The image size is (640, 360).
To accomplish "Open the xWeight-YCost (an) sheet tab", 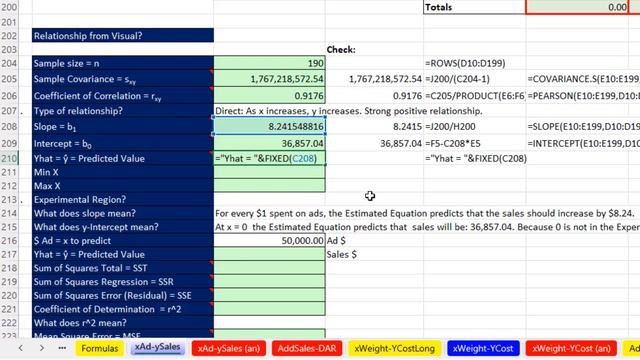I will [571, 348].
